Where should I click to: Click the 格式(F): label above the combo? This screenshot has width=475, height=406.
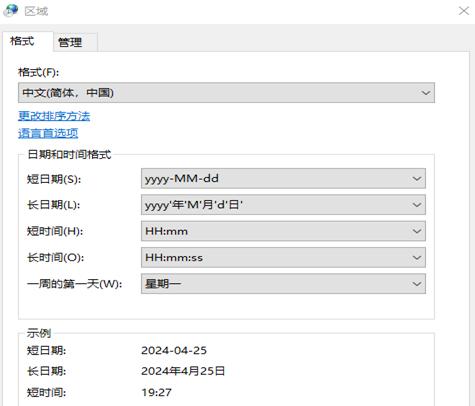pos(39,72)
